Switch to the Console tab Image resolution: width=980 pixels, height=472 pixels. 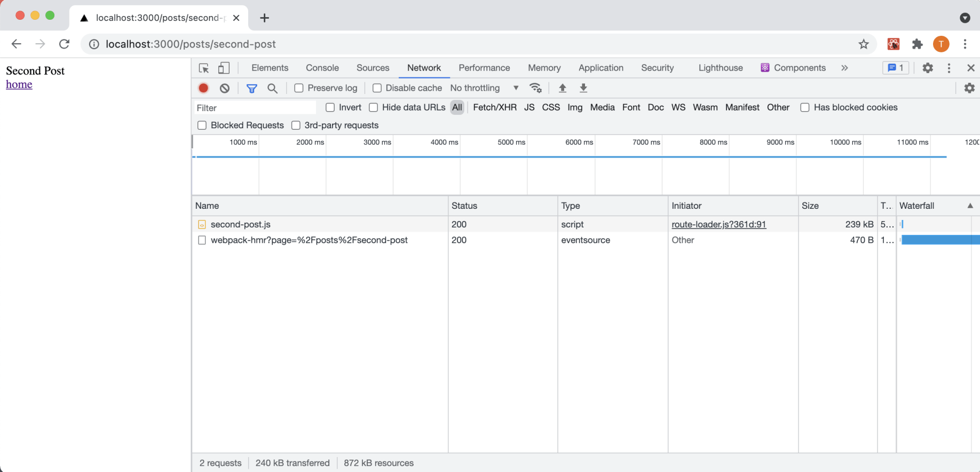tap(322, 68)
